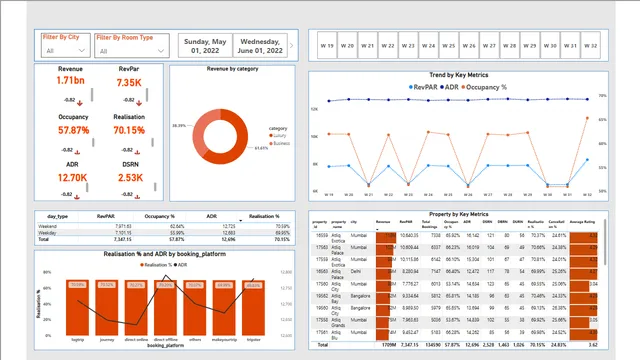
Task: Select week W 32 slicer button
Action: [x=591, y=45]
